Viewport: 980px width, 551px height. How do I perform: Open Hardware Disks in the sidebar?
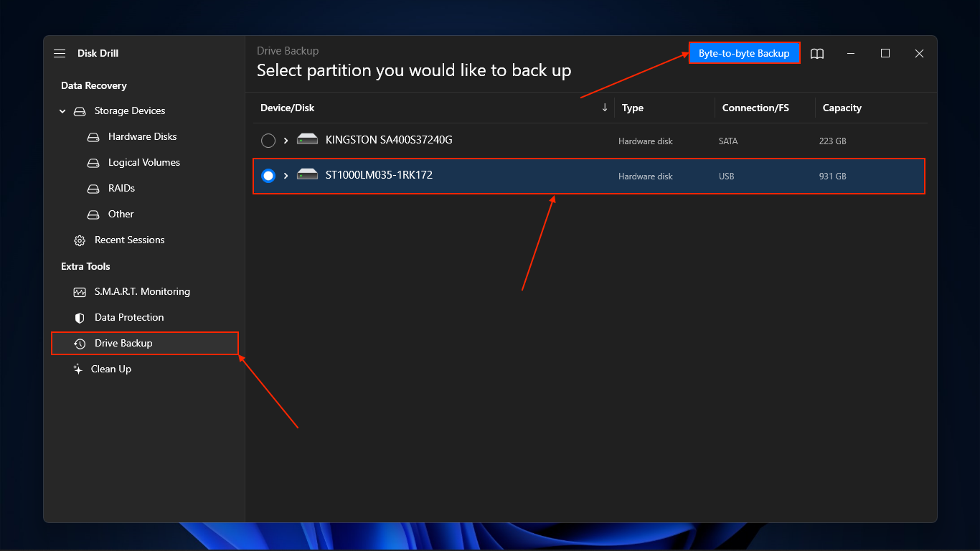[143, 136]
